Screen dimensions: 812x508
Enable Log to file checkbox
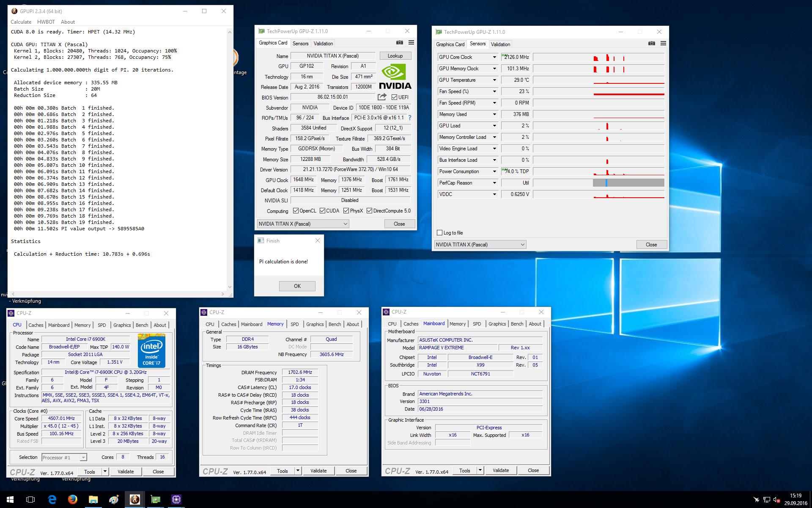439,232
